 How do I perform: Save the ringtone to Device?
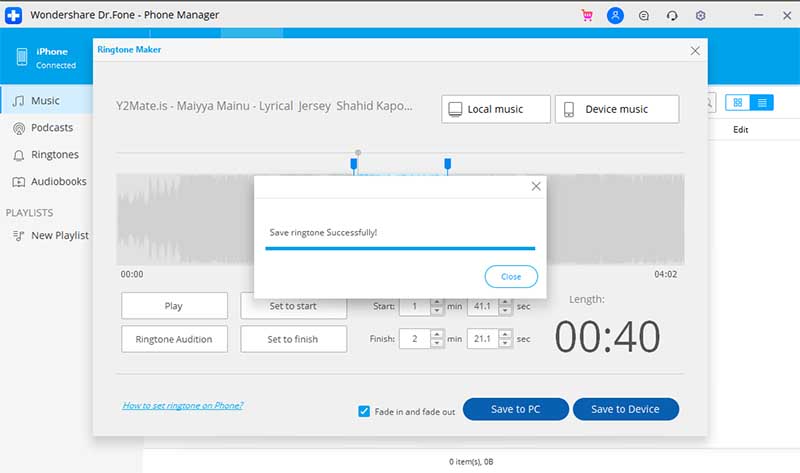tap(626, 409)
